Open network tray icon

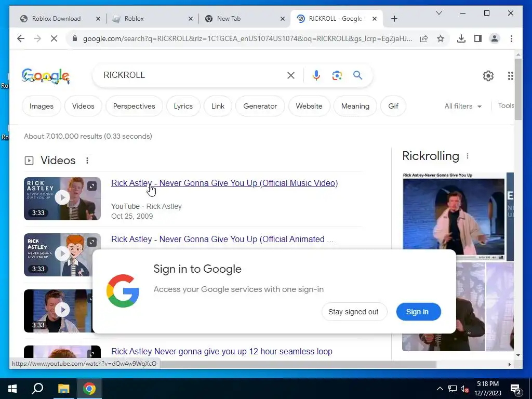click(453, 389)
